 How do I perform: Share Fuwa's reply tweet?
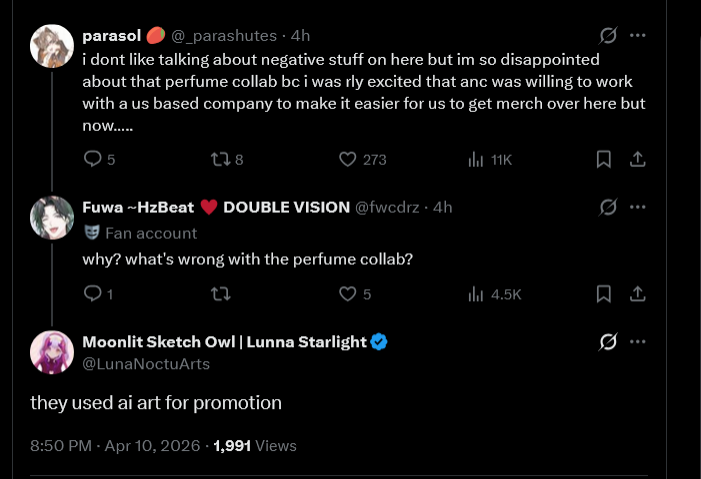[x=637, y=294]
